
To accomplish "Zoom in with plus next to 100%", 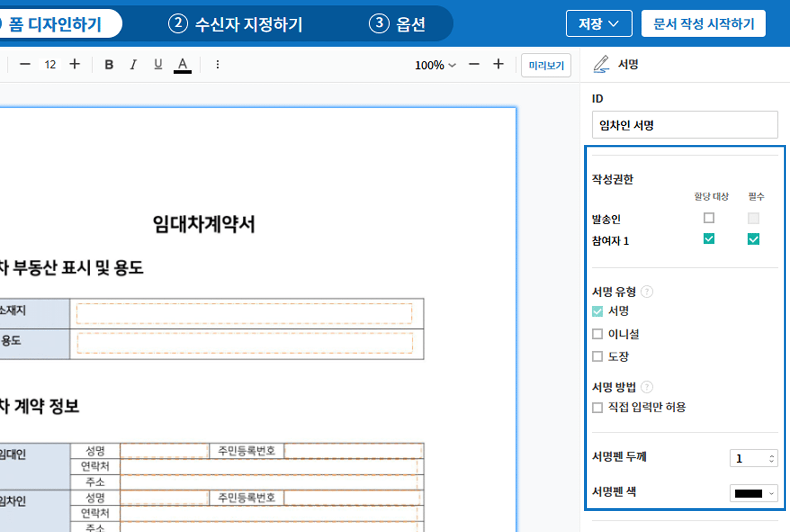I will pos(498,64).
